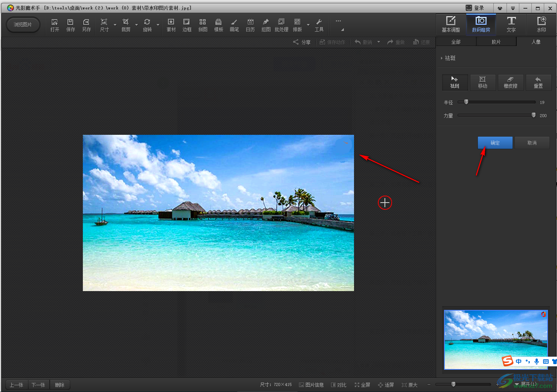
Task: Click the 登录 login button
Action: click(475, 8)
